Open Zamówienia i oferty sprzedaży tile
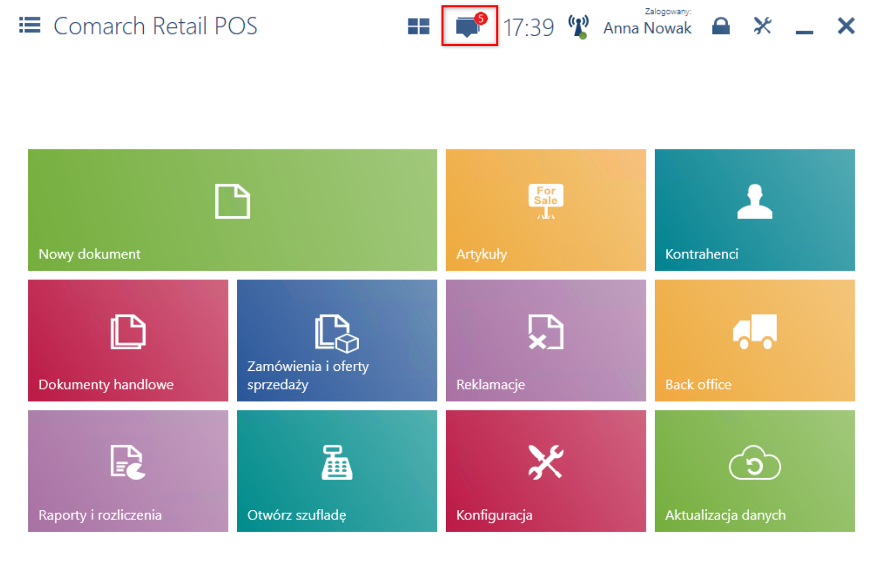The width and height of the screenshot is (870, 588). click(337, 340)
